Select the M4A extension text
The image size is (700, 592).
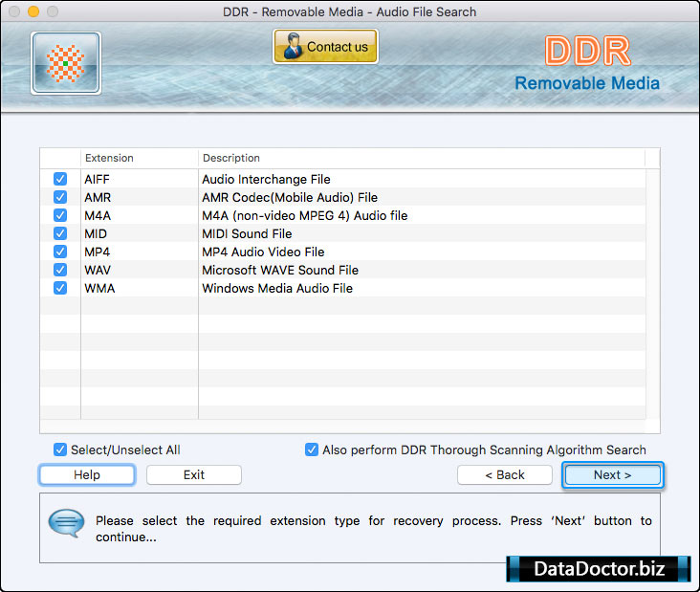click(98, 215)
